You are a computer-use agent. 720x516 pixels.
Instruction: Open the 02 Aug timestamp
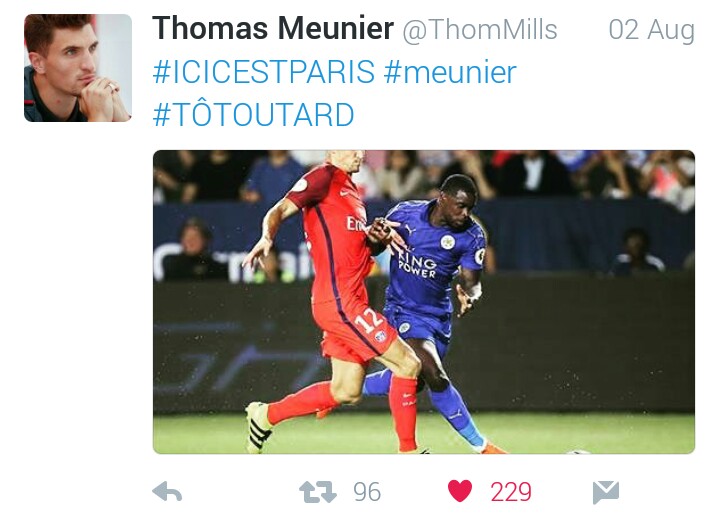pyautogui.click(x=652, y=30)
